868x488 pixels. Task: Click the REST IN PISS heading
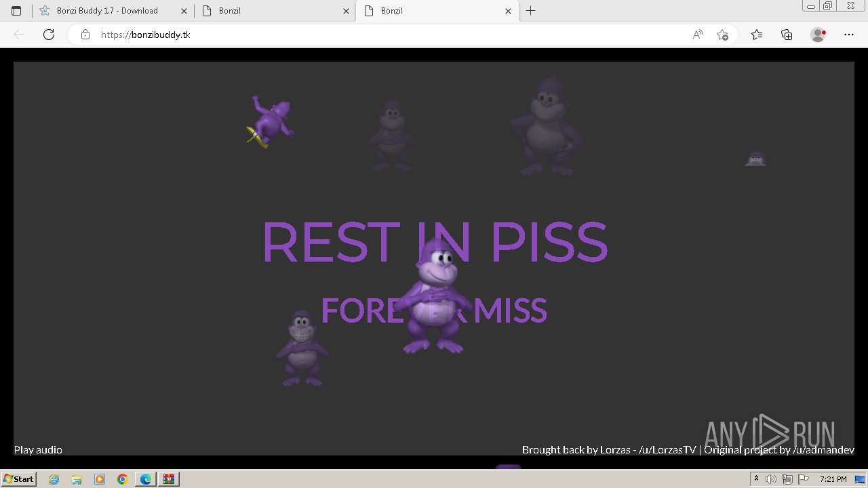point(435,242)
